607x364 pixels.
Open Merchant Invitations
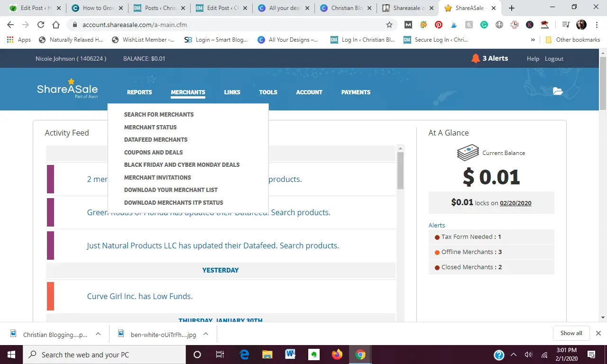[157, 178]
